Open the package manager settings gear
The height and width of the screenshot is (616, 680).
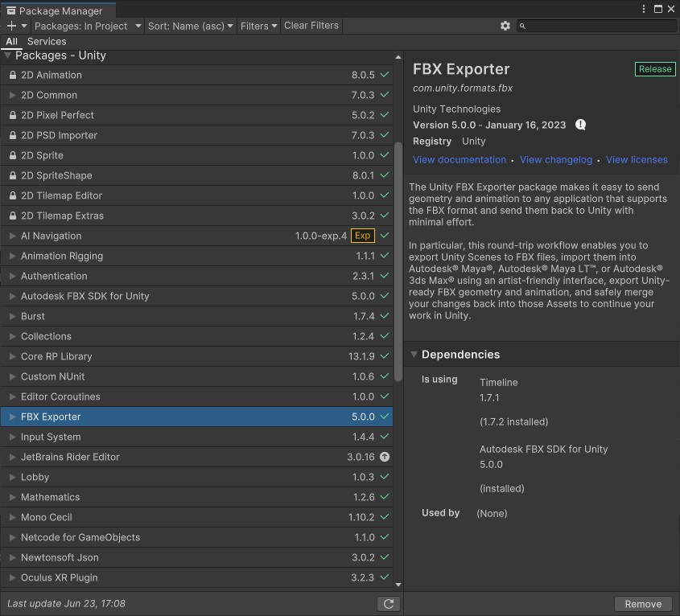click(505, 26)
